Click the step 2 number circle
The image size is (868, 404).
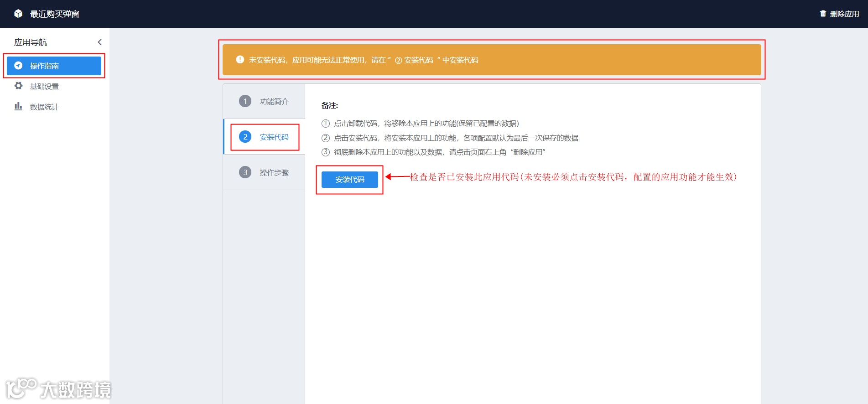(245, 137)
